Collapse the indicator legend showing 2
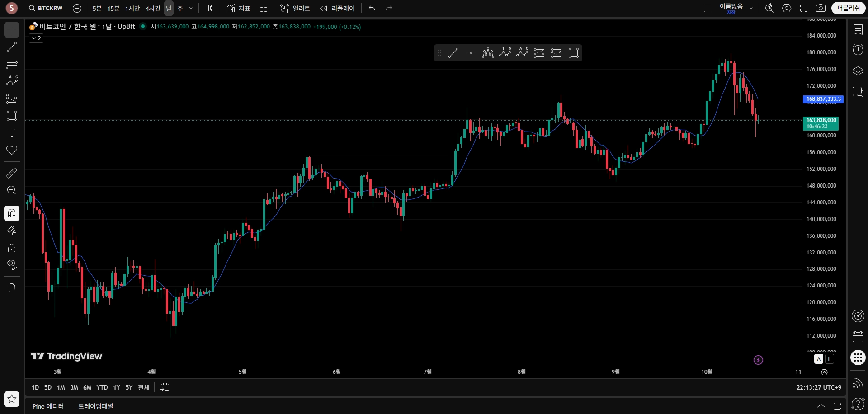The image size is (868, 414). pyautogui.click(x=36, y=38)
